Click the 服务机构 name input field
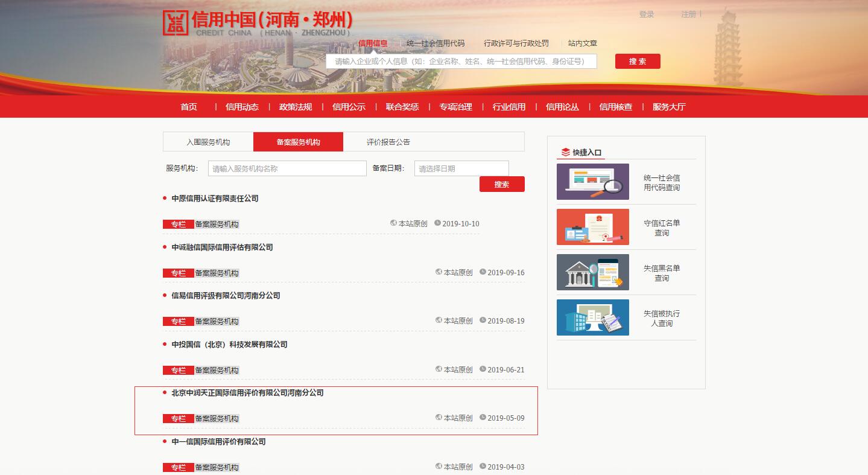Image resolution: width=868 pixels, height=475 pixels. (x=287, y=168)
